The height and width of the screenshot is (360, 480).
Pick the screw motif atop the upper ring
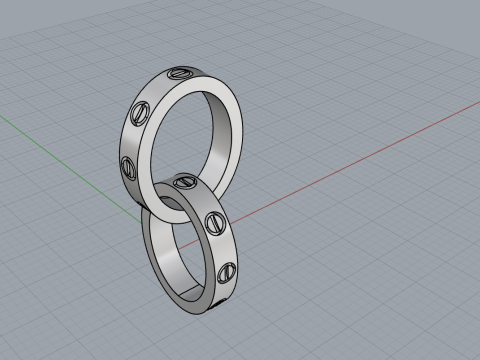pos(181,73)
